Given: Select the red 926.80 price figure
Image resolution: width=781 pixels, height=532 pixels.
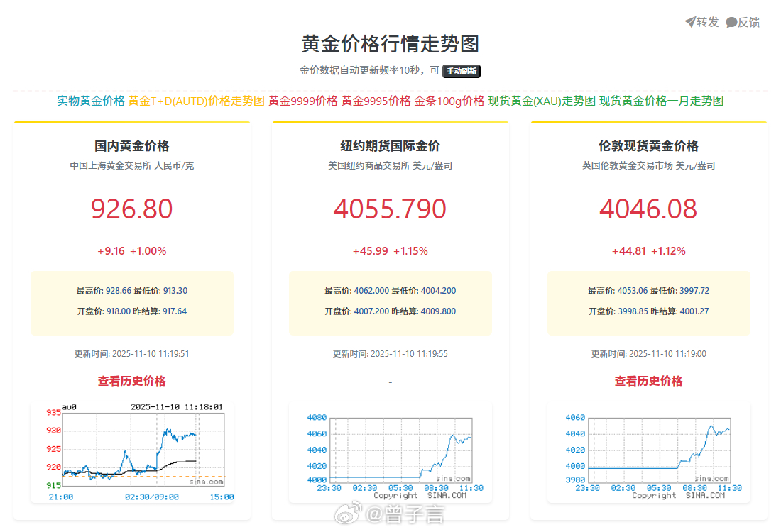Looking at the screenshot, I should click(x=131, y=209).
